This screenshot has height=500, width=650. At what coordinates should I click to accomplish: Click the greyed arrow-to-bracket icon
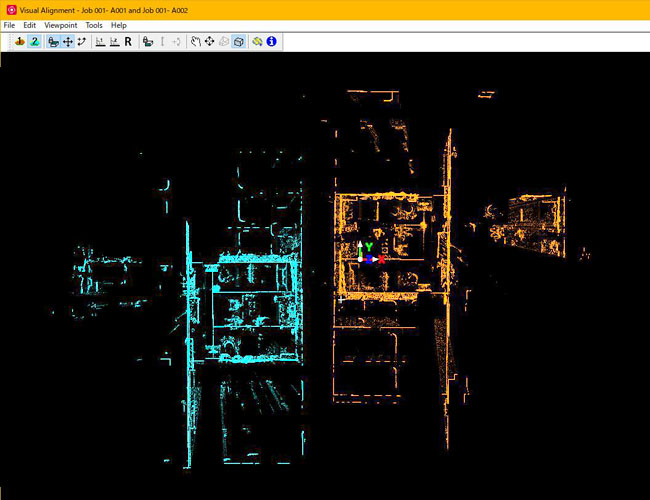176,41
